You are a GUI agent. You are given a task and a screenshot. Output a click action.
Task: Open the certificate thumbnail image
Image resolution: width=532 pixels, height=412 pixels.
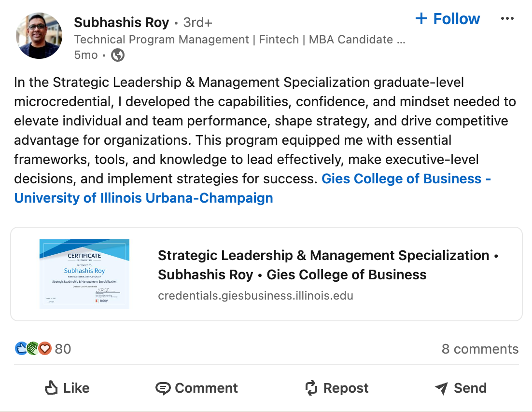pyautogui.click(x=84, y=274)
